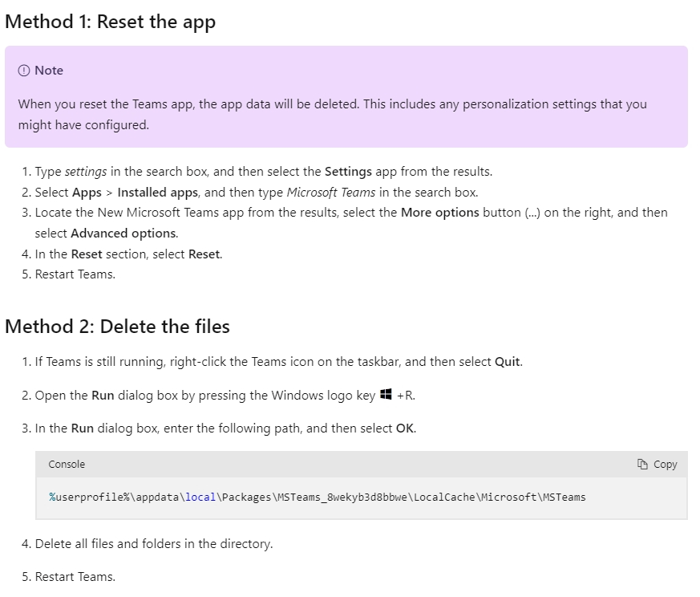Click the Windows logo key icon
The width and height of the screenshot is (700, 597).
coord(386,395)
